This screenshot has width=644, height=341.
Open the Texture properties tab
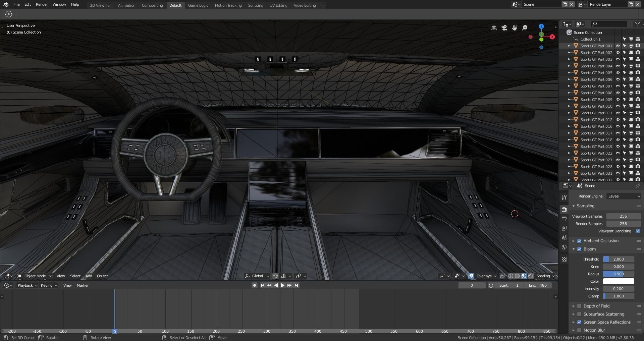click(x=564, y=259)
